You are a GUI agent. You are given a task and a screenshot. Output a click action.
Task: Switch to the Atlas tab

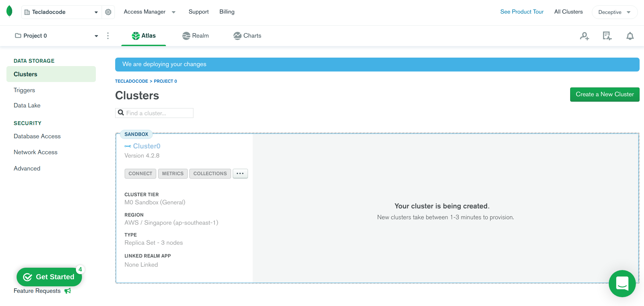point(144,36)
